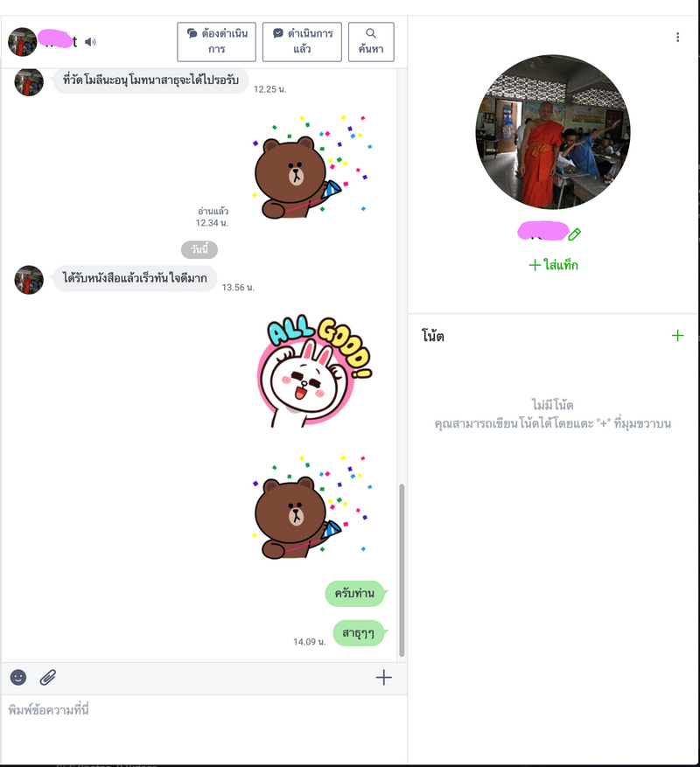Mark chat as ดำเนินการแล้ว

[x=302, y=42]
